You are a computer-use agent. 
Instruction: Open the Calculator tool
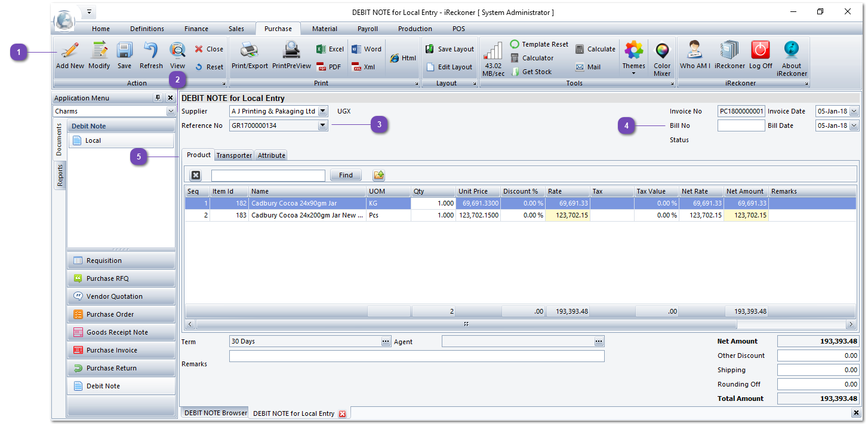pyautogui.click(x=532, y=58)
